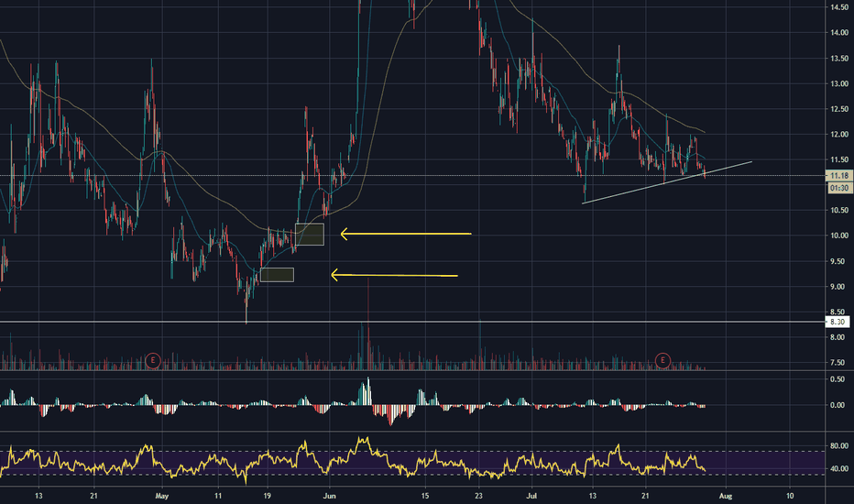Click the 7.50 price axis label
This screenshot has height=504, width=854.
click(838, 362)
